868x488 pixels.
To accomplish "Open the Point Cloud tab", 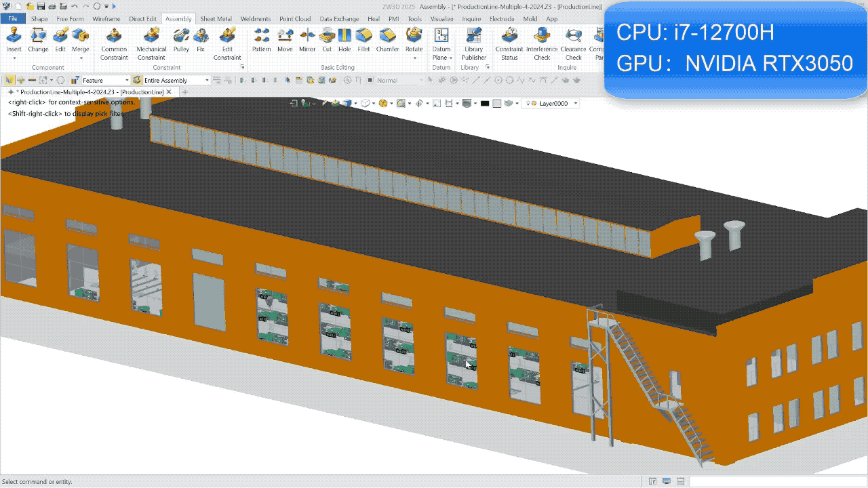I will click(x=295, y=19).
